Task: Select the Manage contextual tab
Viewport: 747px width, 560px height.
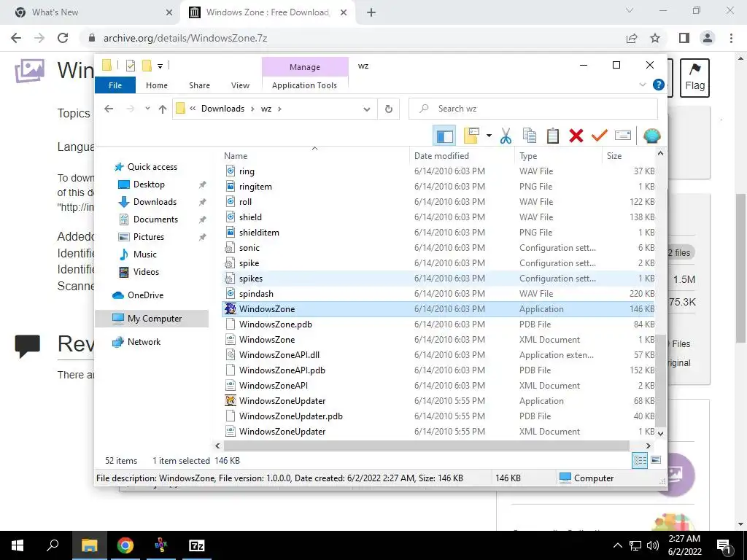Action: coord(305,67)
